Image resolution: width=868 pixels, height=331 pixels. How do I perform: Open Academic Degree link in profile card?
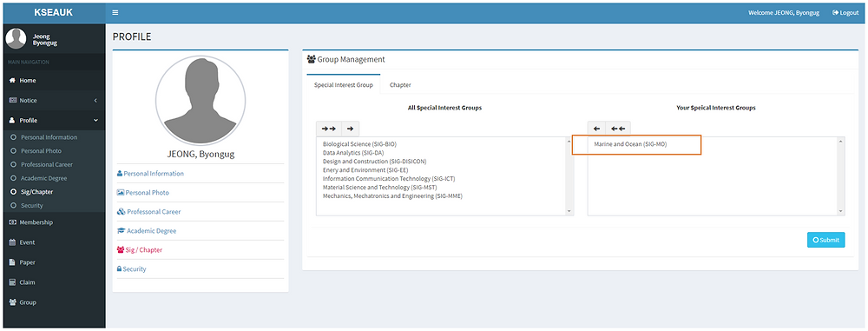147,230
